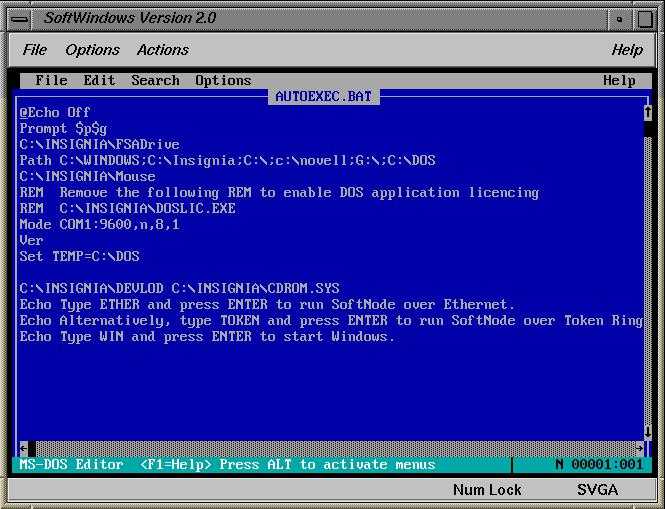Open the Actions menu
Viewport: 665px width, 509px height.
[x=163, y=50]
